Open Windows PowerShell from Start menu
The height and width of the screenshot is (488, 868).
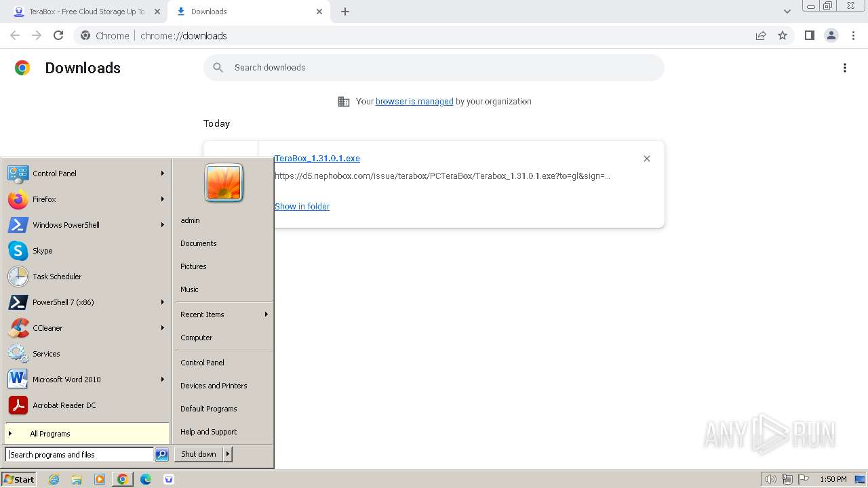[x=87, y=225]
